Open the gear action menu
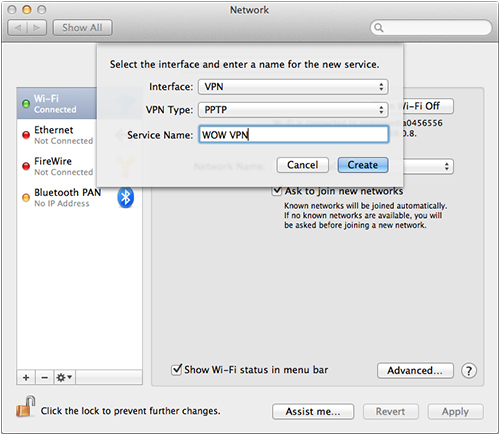 point(64,377)
